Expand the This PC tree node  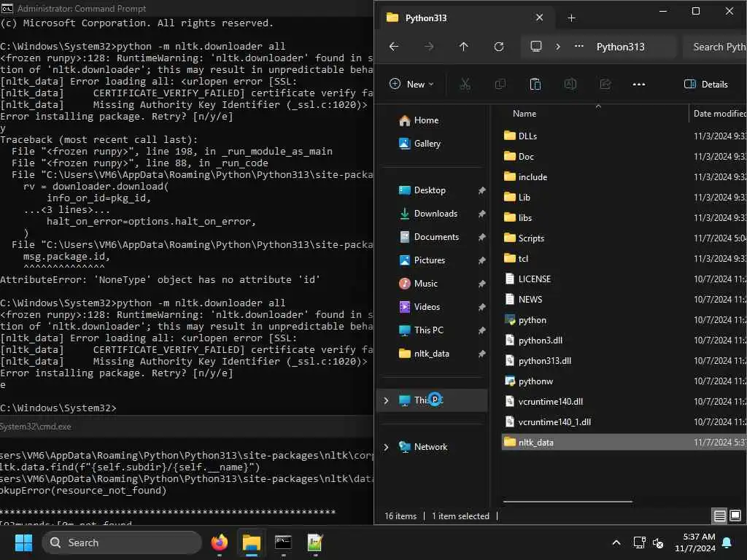(x=386, y=400)
